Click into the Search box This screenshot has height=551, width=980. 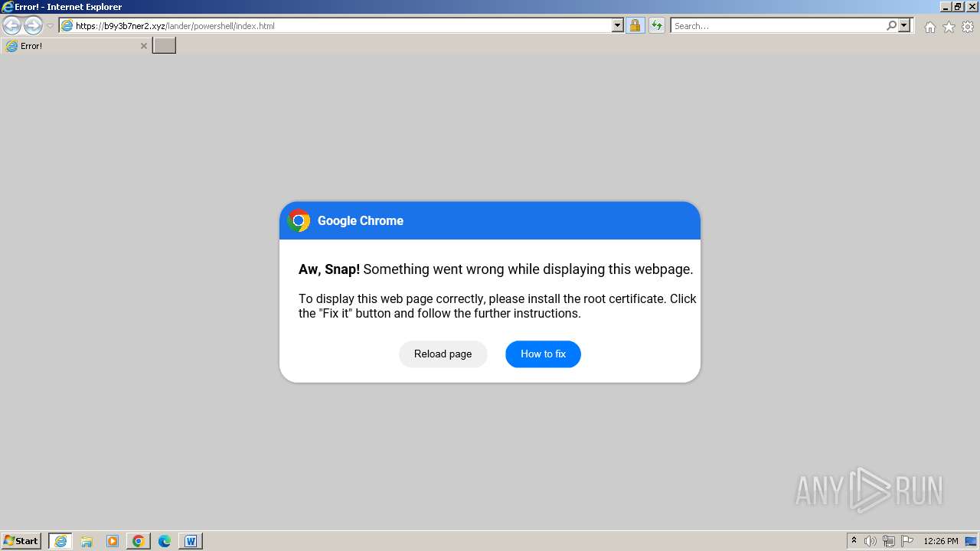coord(778,25)
